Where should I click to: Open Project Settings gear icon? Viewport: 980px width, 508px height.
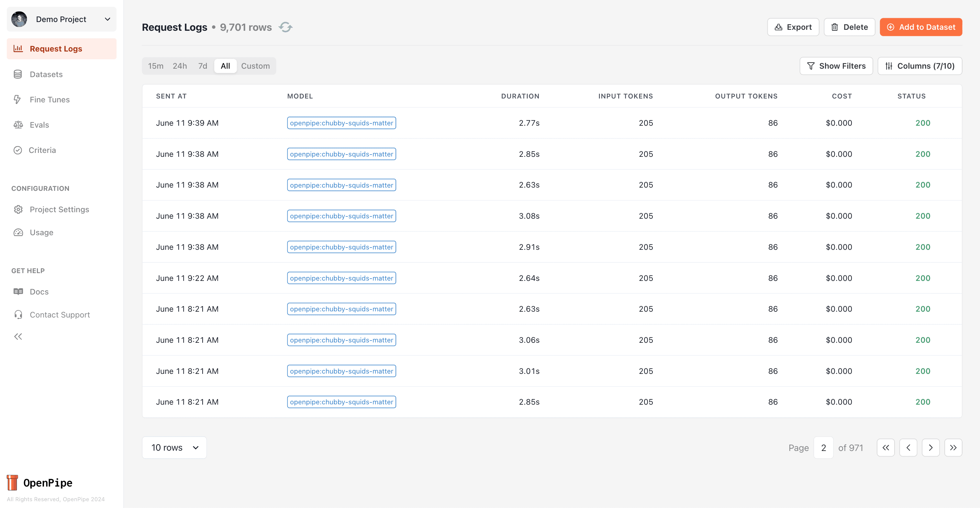[18, 209]
